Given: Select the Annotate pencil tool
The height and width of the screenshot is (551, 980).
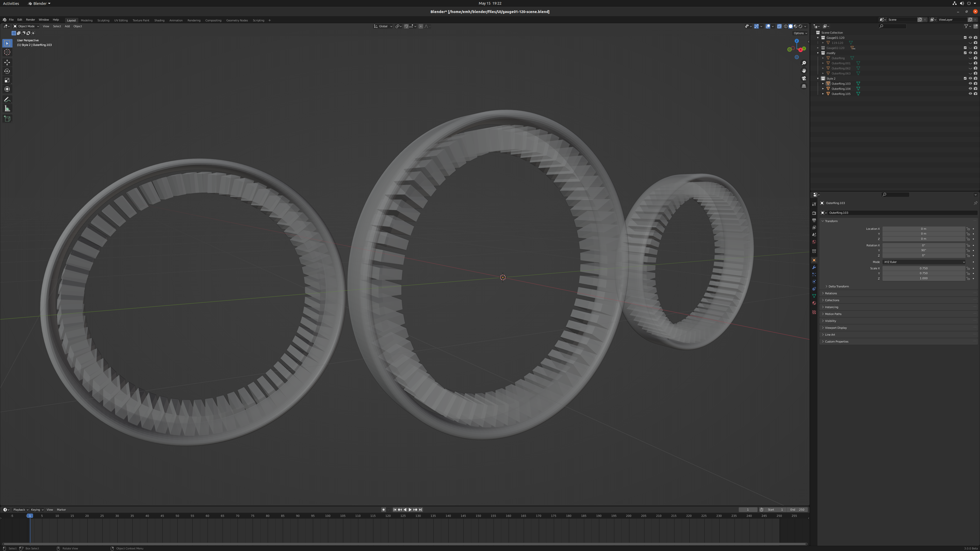Looking at the screenshot, I should click(7, 100).
